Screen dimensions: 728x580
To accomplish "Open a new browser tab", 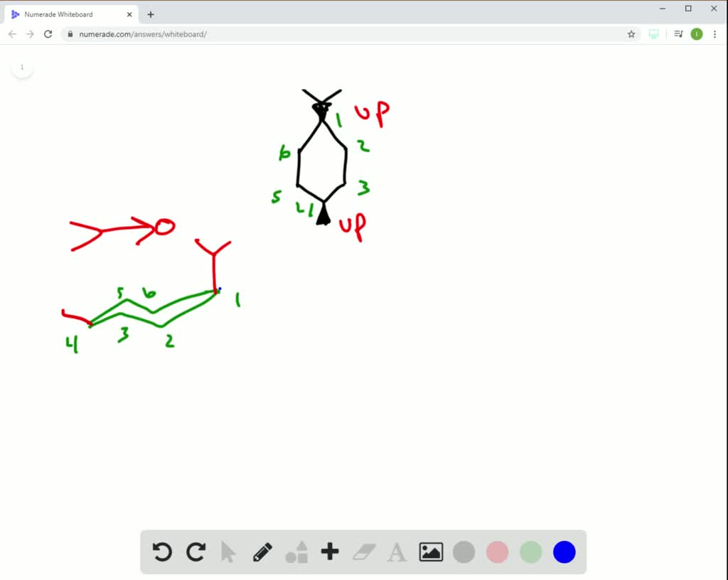I will pyautogui.click(x=150, y=14).
